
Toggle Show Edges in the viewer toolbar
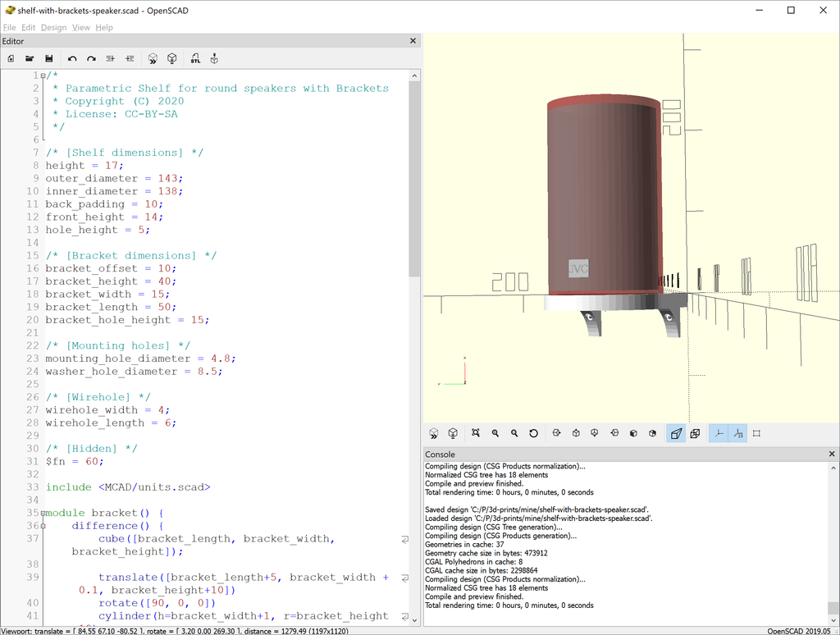pos(757,433)
